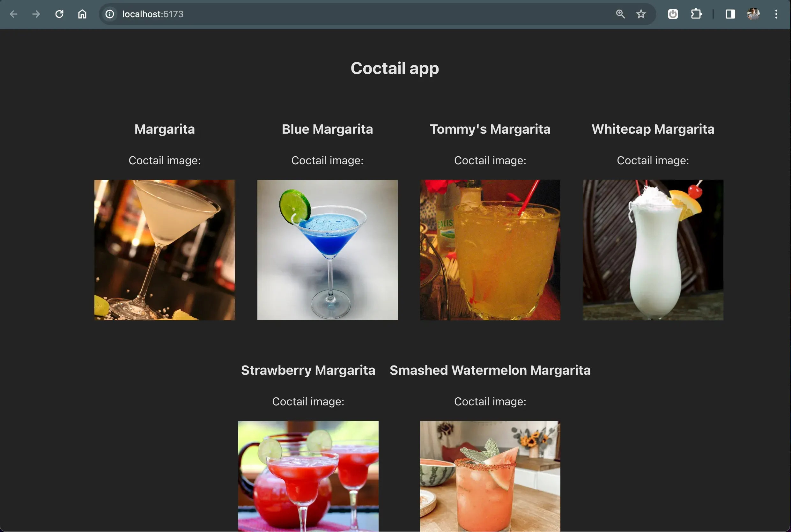Click the browser back arrow

[14, 14]
